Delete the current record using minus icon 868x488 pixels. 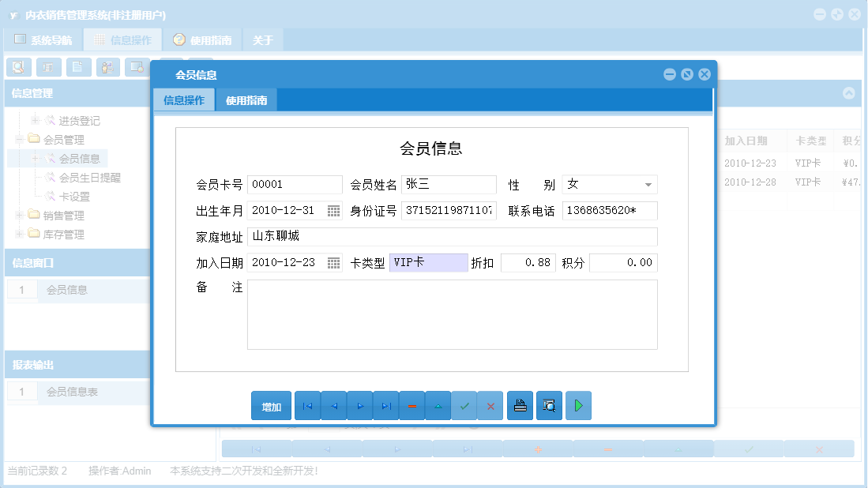click(x=412, y=405)
